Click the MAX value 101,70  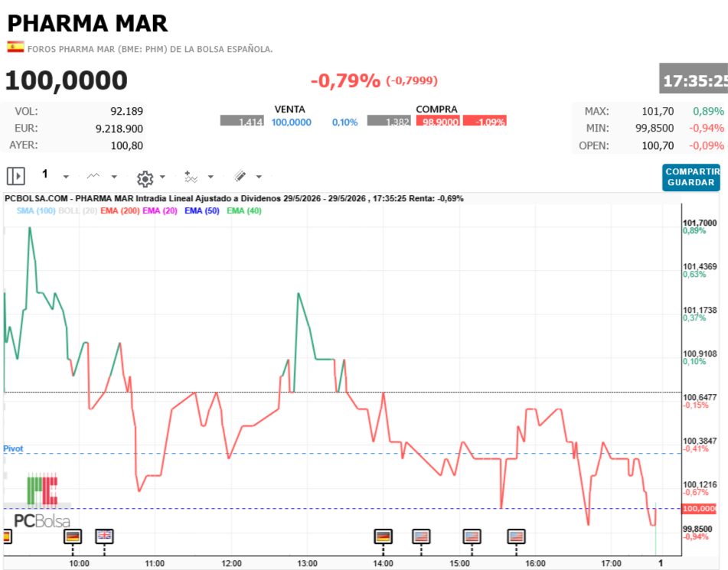(658, 112)
